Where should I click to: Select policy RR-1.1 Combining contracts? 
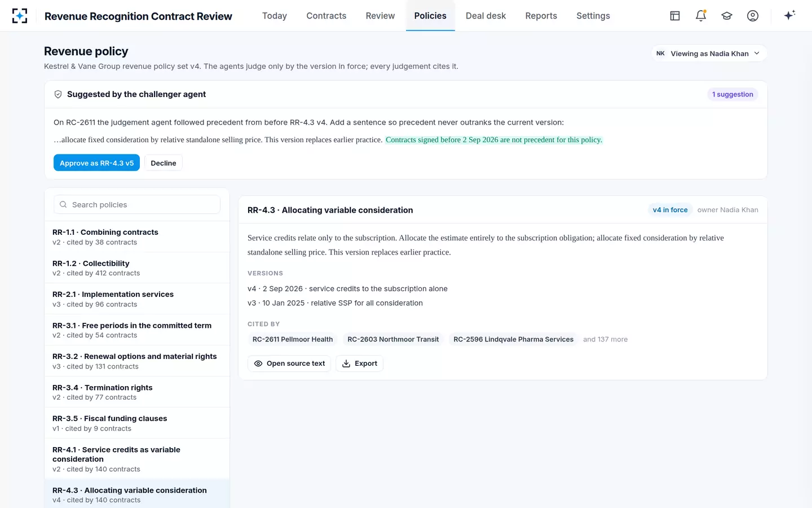[137, 237]
